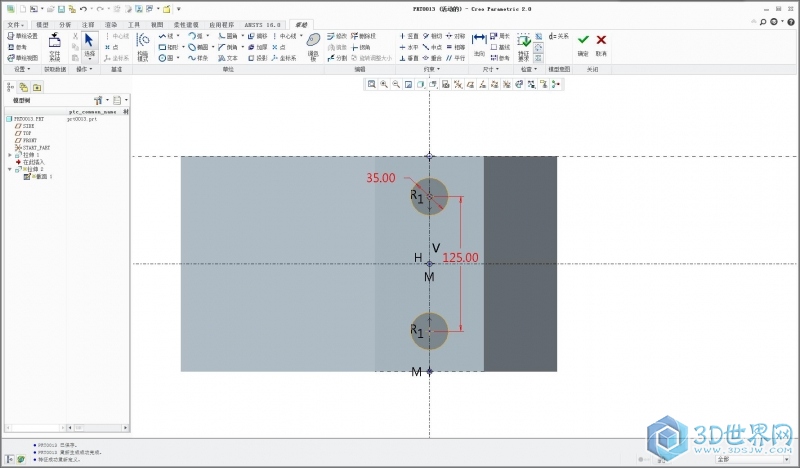Expand the 拉伸 1 tree node

coord(10,155)
